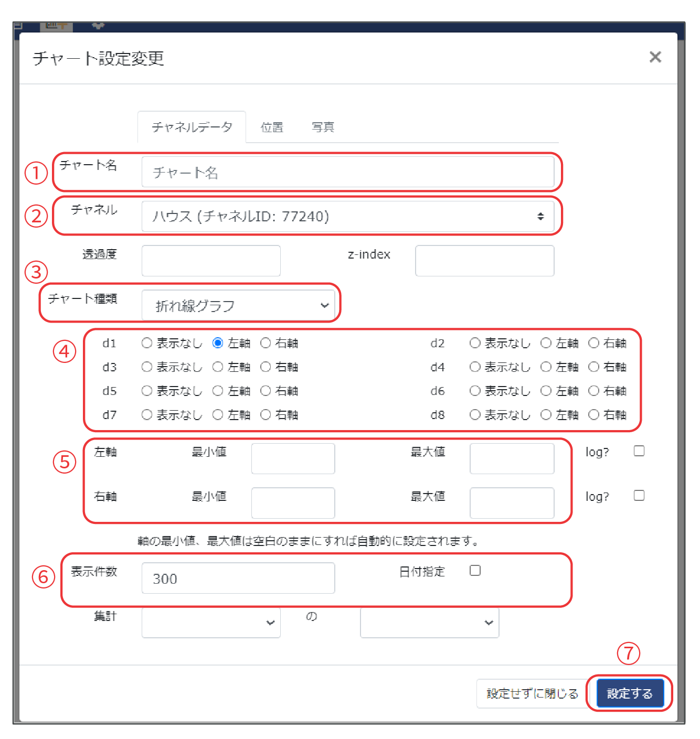Click the 表示件数 field showing 300

click(x=238, y=578)
